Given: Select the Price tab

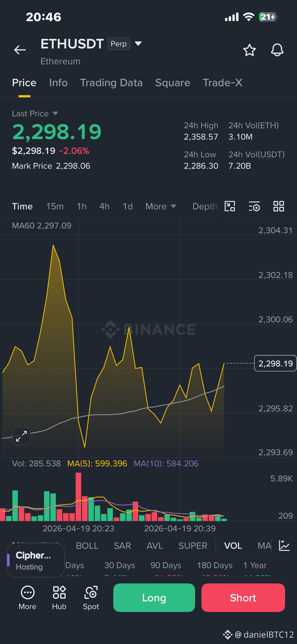Looking at the screenshot, I should click(24, 83).
